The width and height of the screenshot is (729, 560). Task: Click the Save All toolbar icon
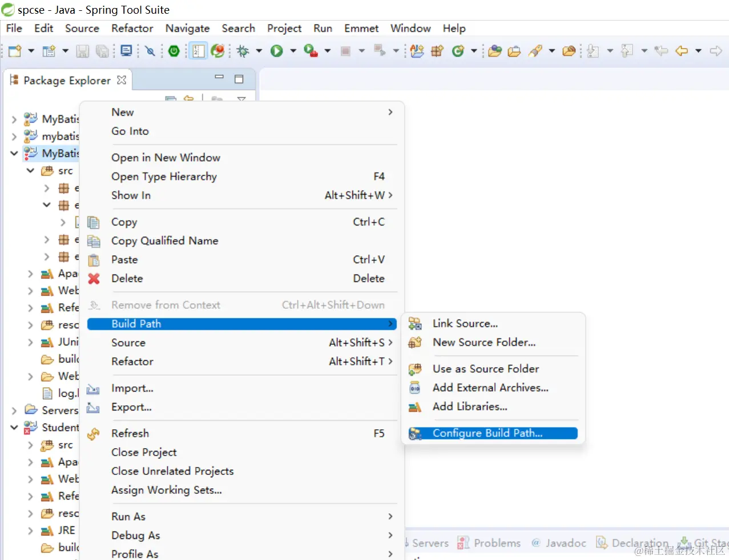click(102, 51)
